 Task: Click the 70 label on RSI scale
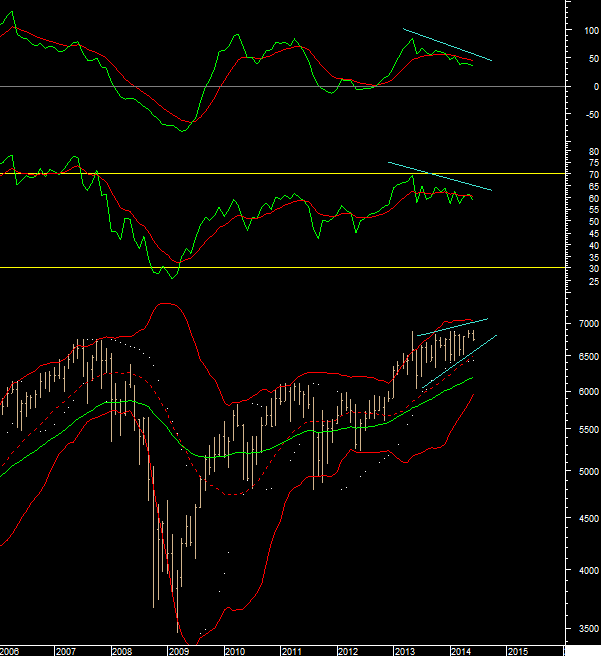click(594, 174)
